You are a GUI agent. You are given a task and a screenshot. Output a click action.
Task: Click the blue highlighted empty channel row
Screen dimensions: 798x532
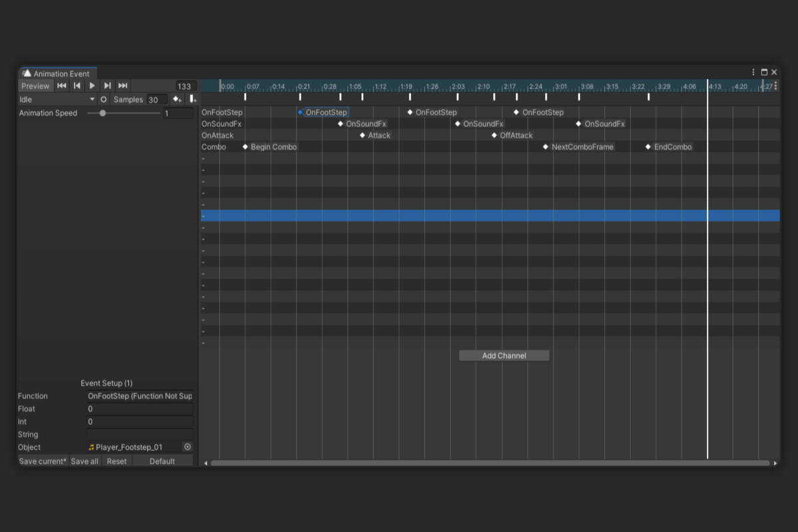pyautogui.click(x=490, y=216)
